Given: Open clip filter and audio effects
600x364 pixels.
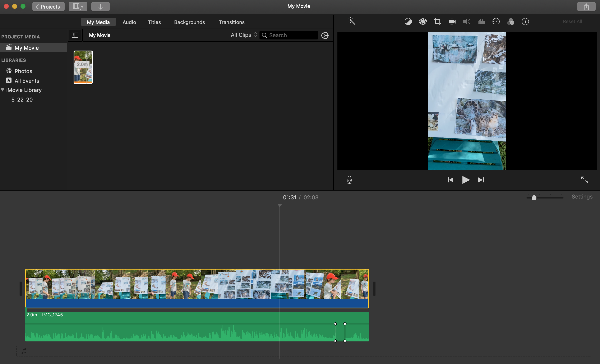Looking at the screenshot, I should (511, 22).
